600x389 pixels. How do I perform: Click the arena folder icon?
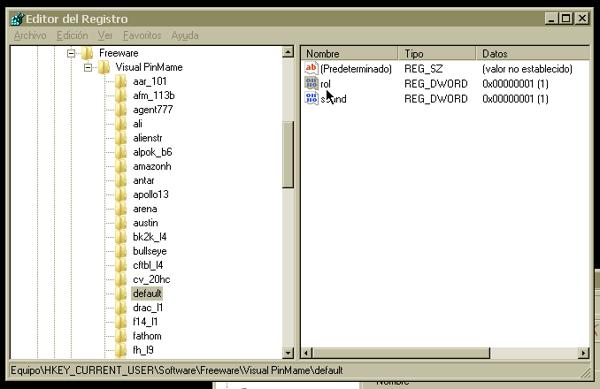point(121,209)
